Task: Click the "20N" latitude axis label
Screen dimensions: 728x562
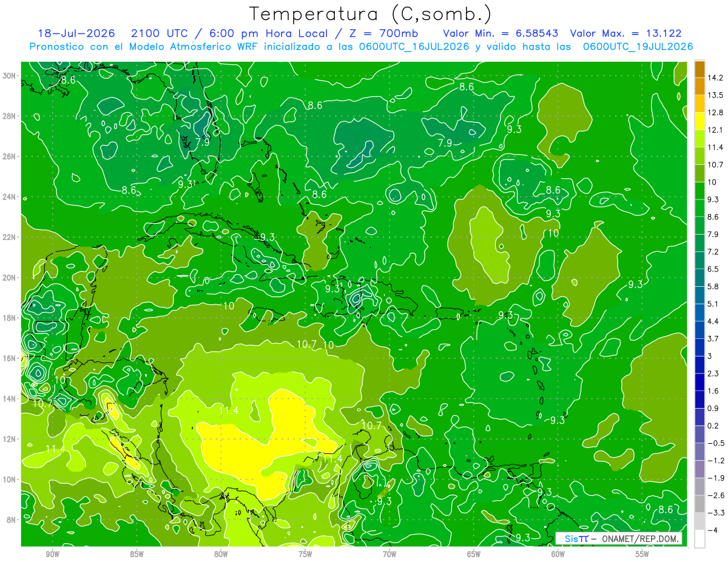Action: 10,278
